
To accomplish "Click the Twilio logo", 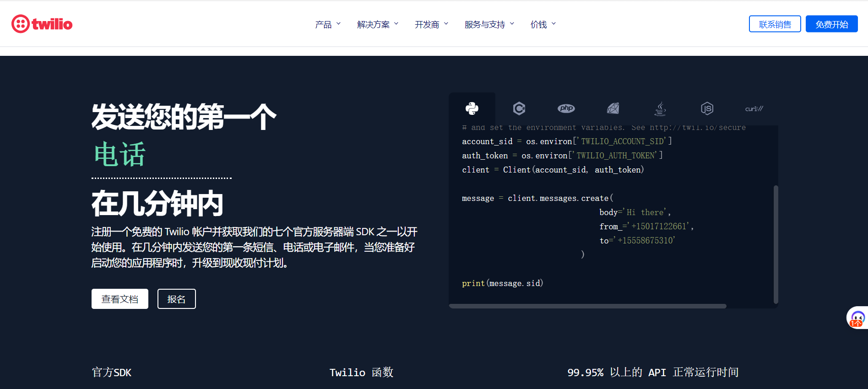I will point(42,24).
